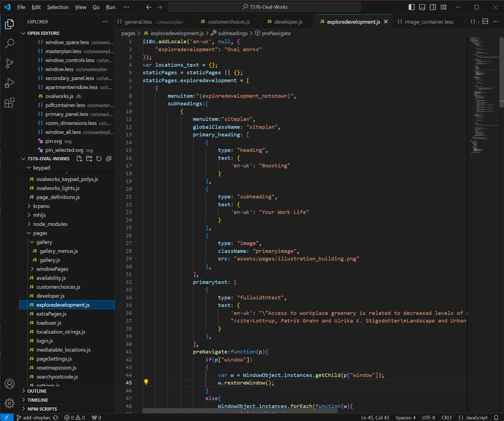The height and width of the screenshot is (421, 504).
Task: Open the File menu
Action: click(x=21, y=7)
